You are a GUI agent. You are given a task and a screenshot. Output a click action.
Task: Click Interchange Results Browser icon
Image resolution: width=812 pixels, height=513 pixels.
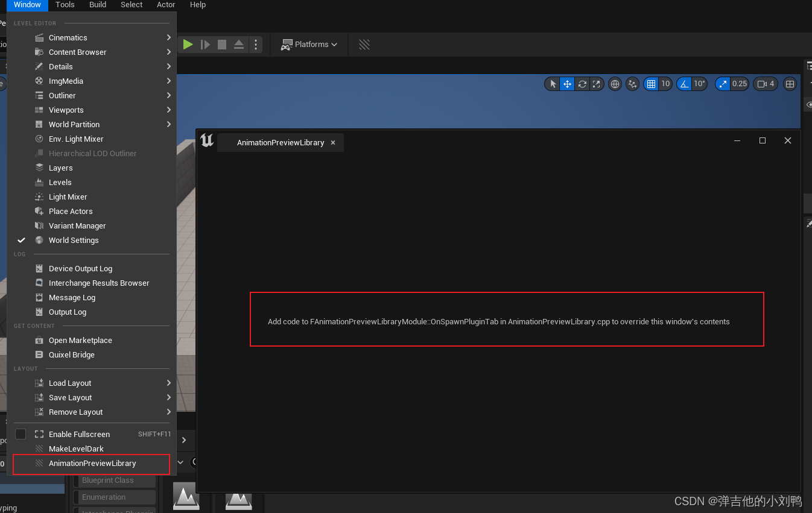39,283
